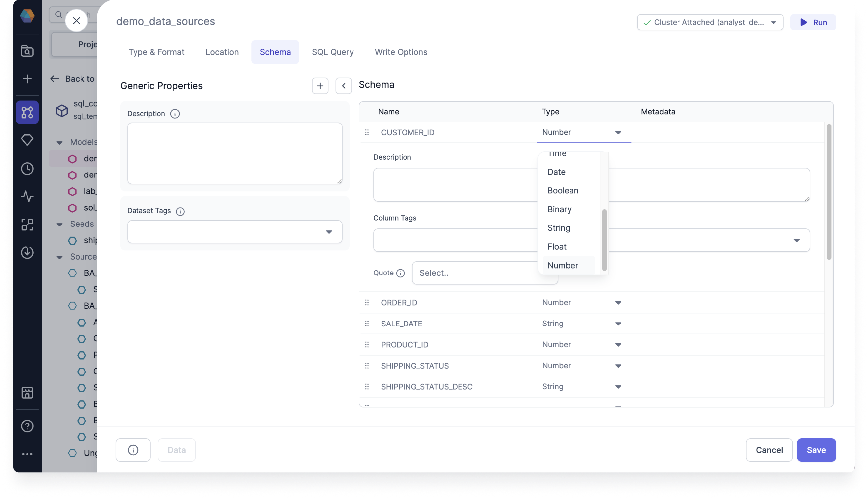Click the info icon next to Dataset Tags
This screenshot has height=499, width=868.
click(x=180, y=211)
